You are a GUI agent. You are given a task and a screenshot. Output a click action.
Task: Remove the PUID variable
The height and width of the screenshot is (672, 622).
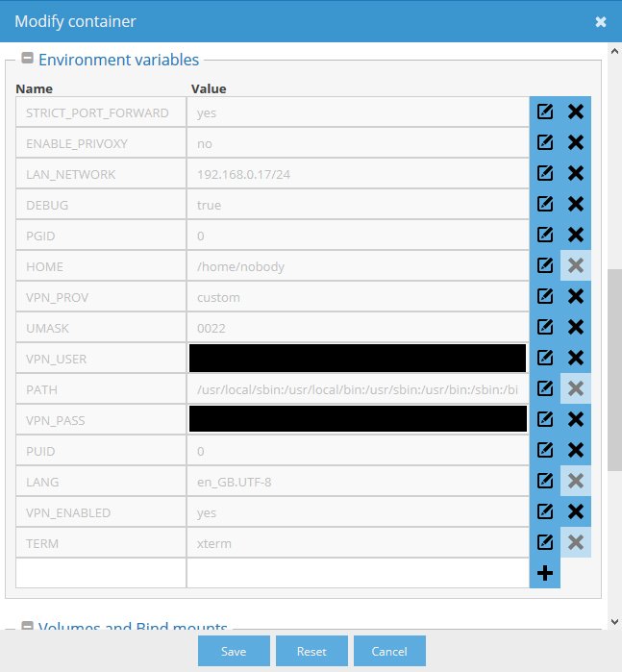click(576, 451)
